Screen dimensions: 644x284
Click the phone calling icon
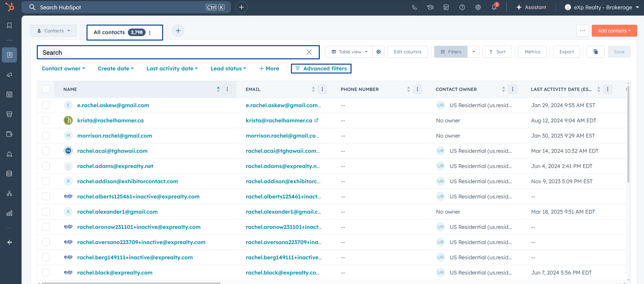point(414,7)
